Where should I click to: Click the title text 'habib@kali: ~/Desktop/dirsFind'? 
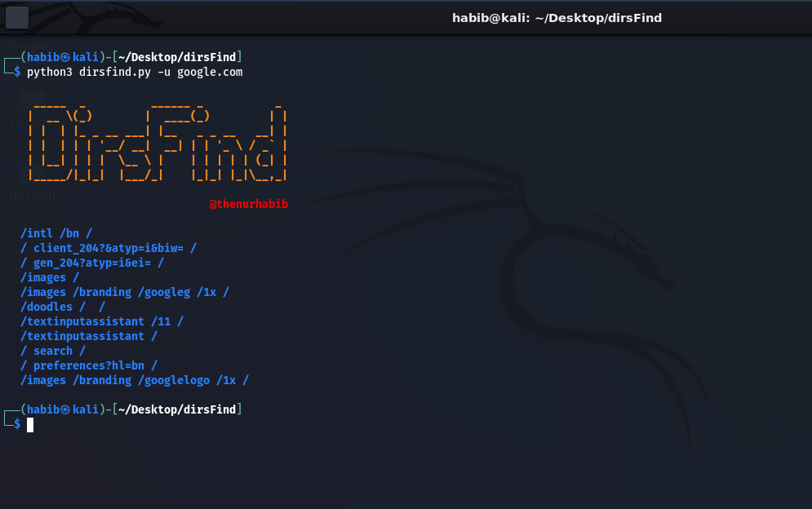click(x=557, y=18)
